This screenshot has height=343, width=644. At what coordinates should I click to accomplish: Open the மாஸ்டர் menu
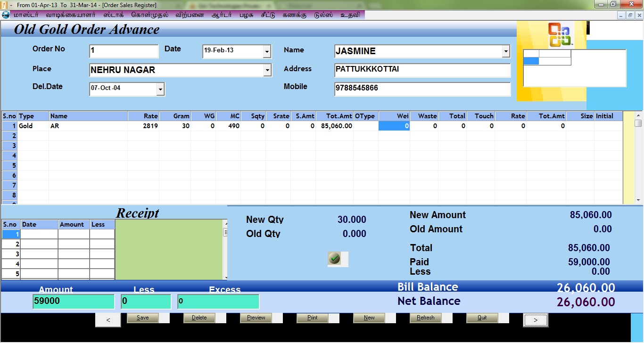[26, 15]
